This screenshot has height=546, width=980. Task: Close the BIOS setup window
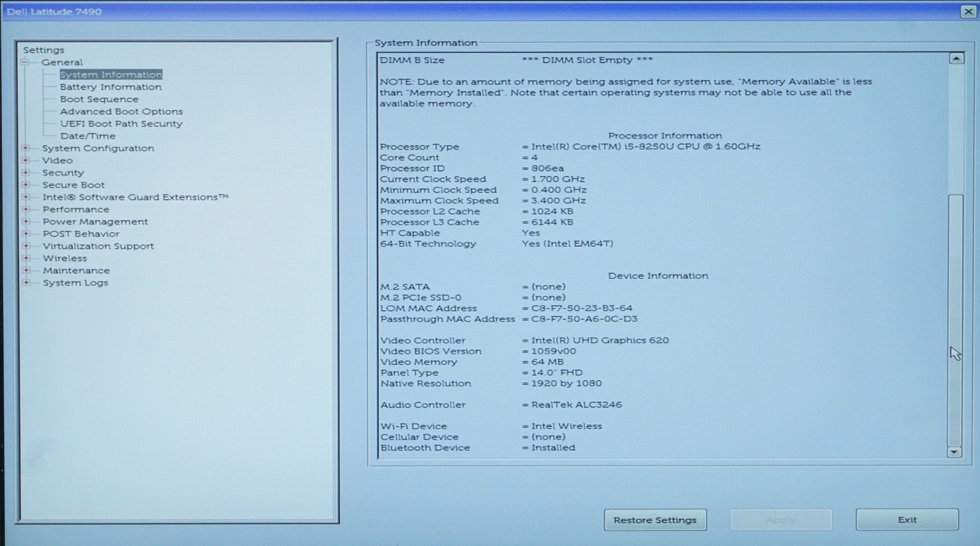click(968, 11)
